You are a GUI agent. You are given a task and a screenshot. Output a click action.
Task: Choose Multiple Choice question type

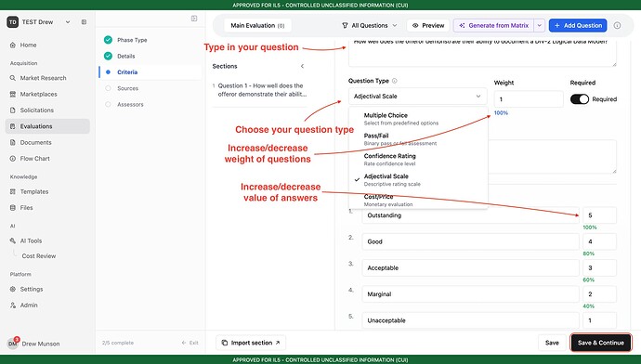point(418,119)
